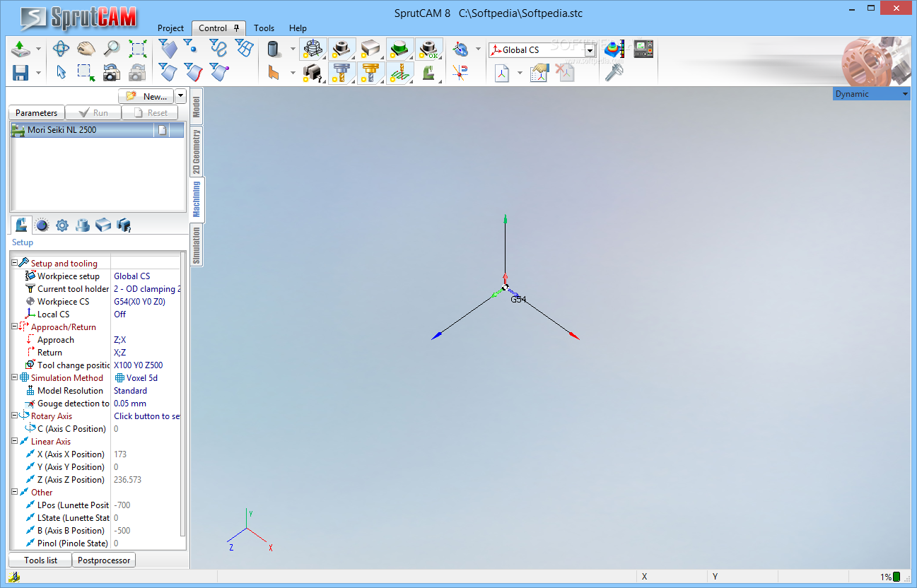Open the dropdown arrow beside New button
The image size is (917, 588).
click(180, 96)
